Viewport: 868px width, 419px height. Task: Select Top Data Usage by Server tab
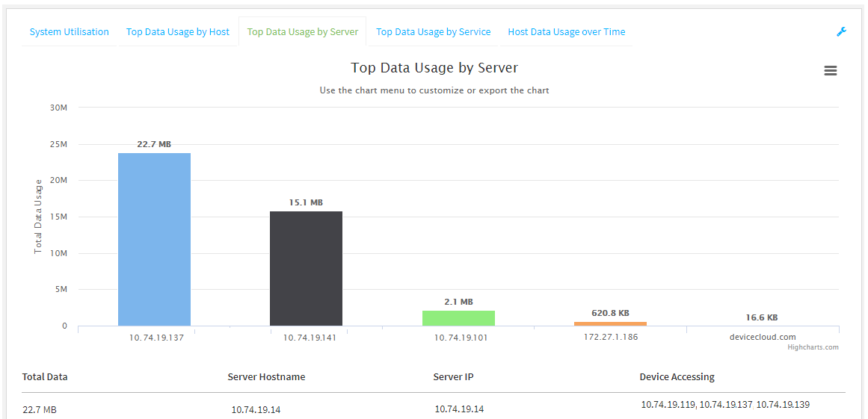pyautogui.click(x=302, y=32)
